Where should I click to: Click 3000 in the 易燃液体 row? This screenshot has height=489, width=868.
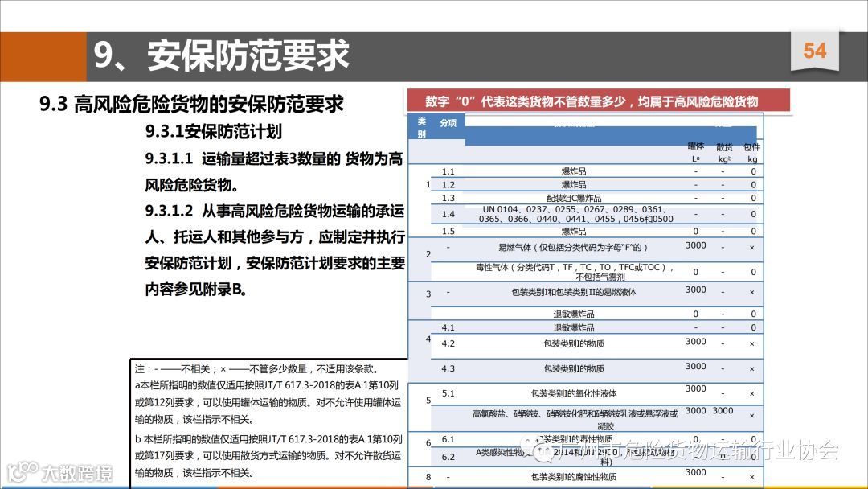click(x=695, y=290)
